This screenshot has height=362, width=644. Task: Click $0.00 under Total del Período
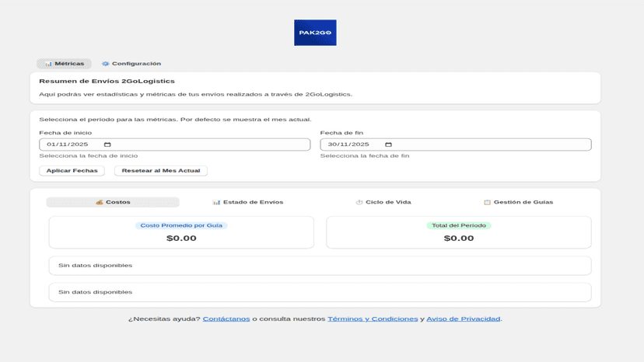(459, 238)
